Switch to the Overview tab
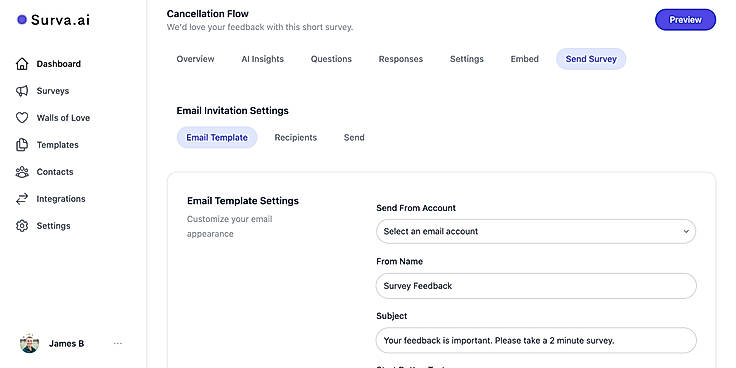 coord(195,59)
